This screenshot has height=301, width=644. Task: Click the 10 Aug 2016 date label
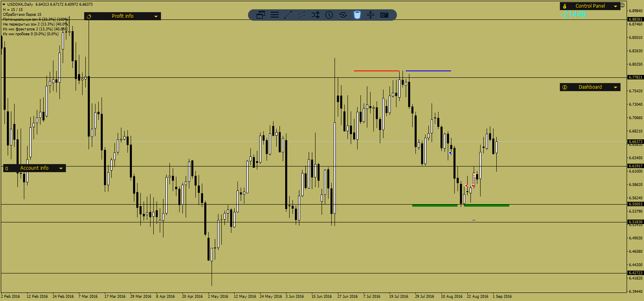(x=451, y=297)
